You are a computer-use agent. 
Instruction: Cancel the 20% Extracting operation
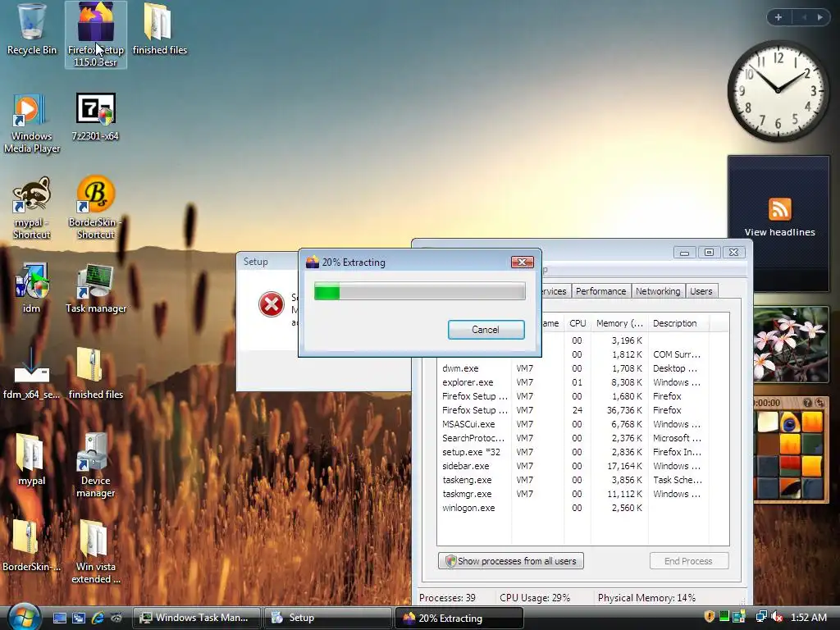point(486,330)
